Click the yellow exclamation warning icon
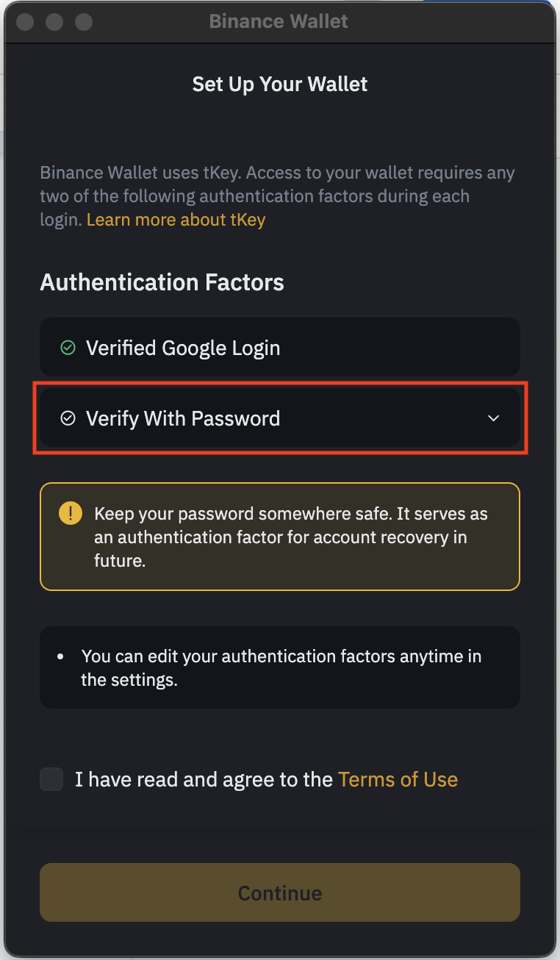Image resolution: width=560 pixels, height=960 pixels. [x=71, y=513]
